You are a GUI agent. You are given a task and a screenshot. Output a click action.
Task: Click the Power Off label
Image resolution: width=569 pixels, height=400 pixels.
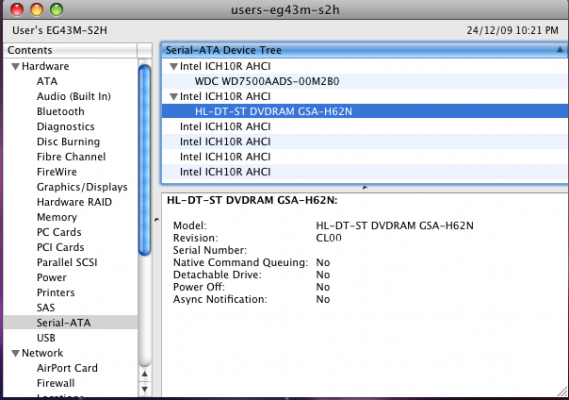click(x=198, y=287)
